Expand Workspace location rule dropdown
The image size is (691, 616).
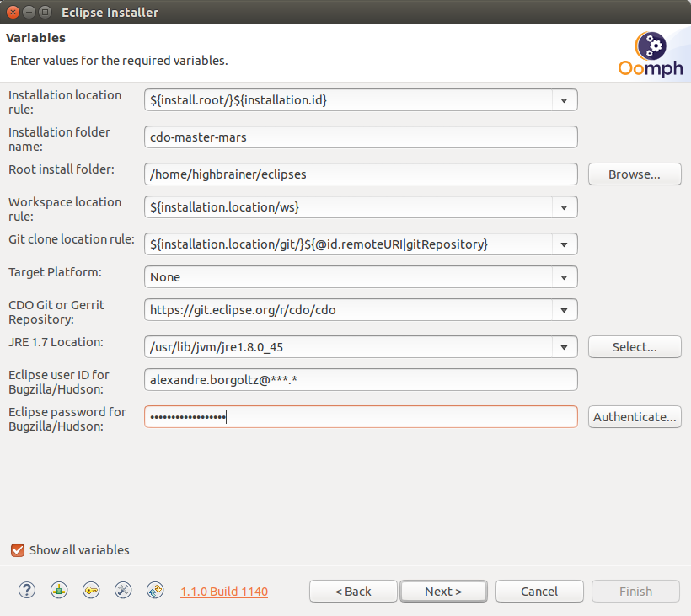564,207
